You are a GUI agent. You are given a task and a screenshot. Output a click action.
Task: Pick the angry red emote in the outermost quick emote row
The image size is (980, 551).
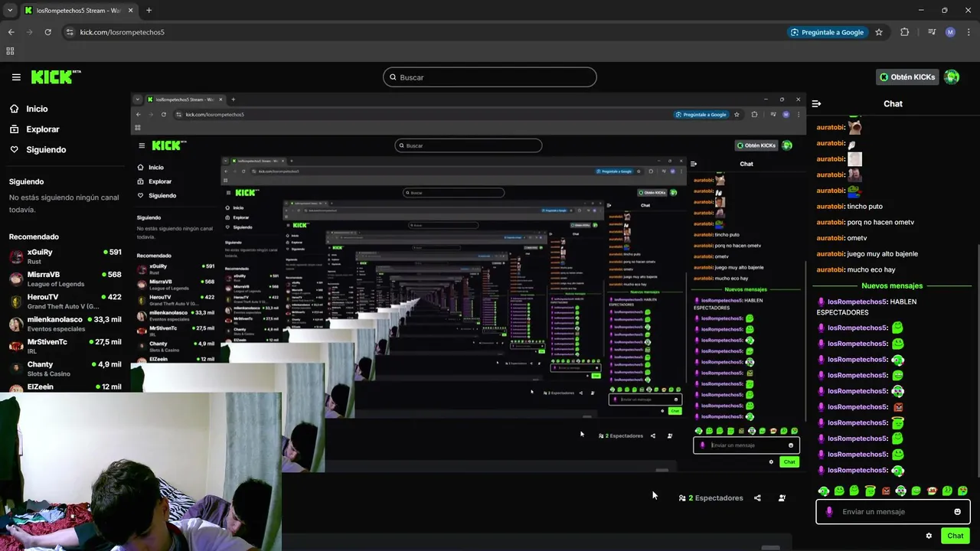tap(886, 491)
